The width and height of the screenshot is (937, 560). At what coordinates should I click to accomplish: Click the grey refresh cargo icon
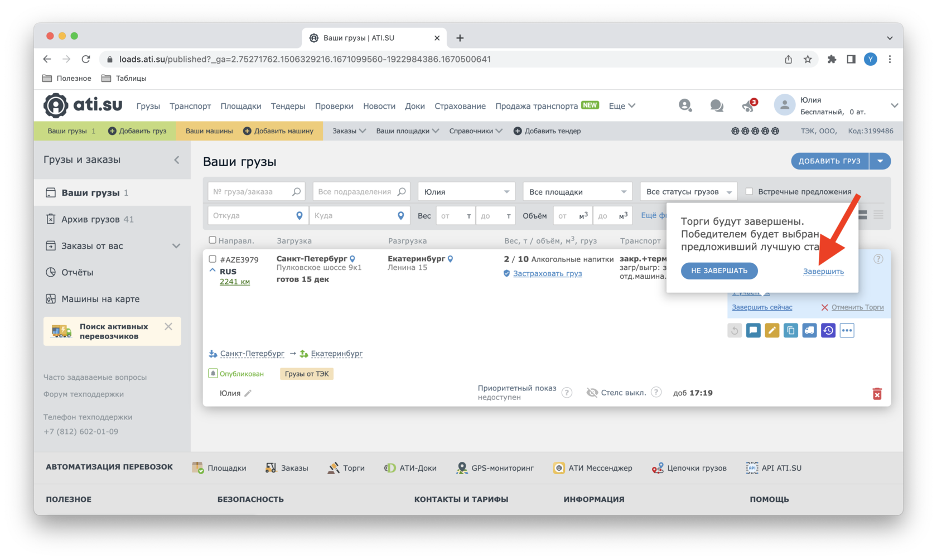coord(735,331)
